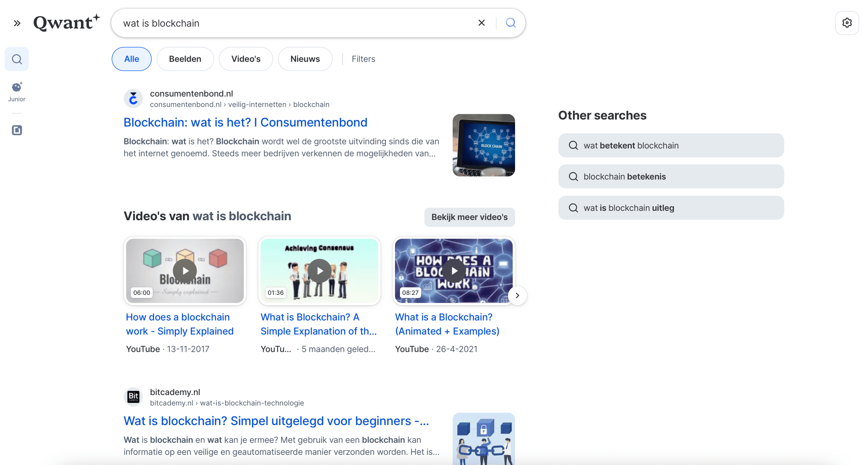Show next videos with the carousel arrow
The width and height of the screenshot is (868, 465).
[517, 296]
